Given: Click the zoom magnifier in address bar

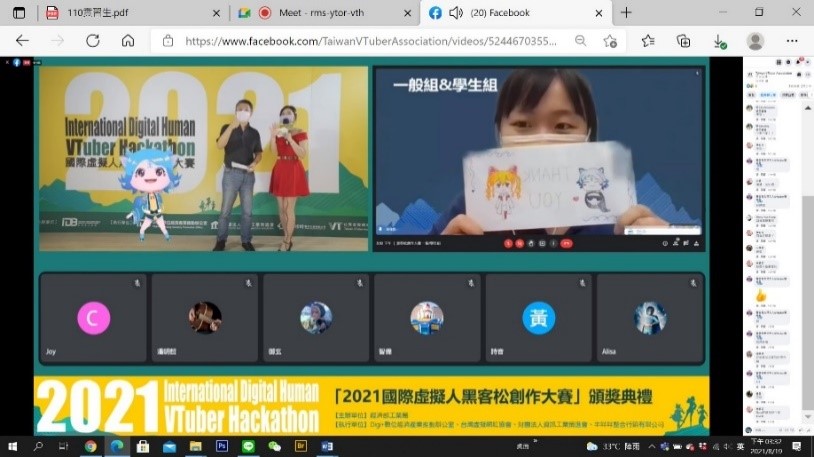Looking at the screenshot, I should point(581,41).
